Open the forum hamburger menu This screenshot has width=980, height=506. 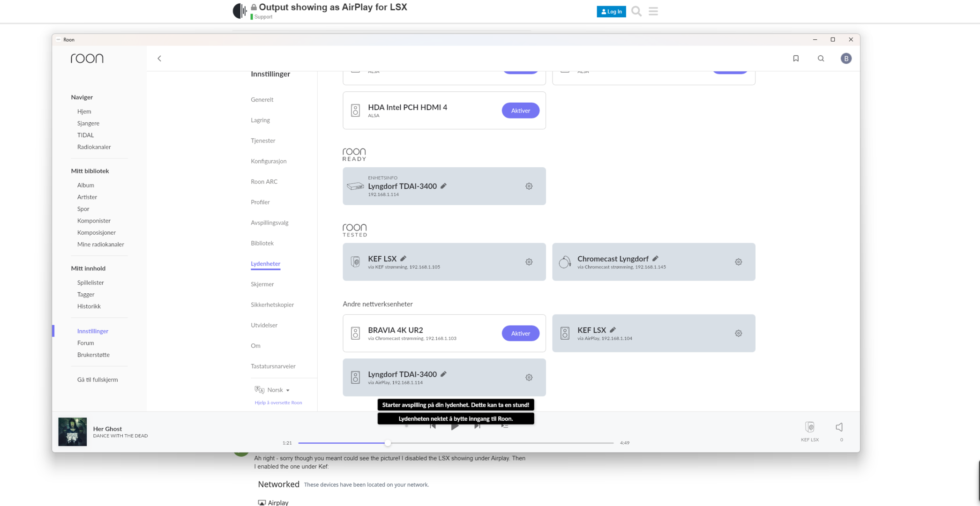pos(653,11)
